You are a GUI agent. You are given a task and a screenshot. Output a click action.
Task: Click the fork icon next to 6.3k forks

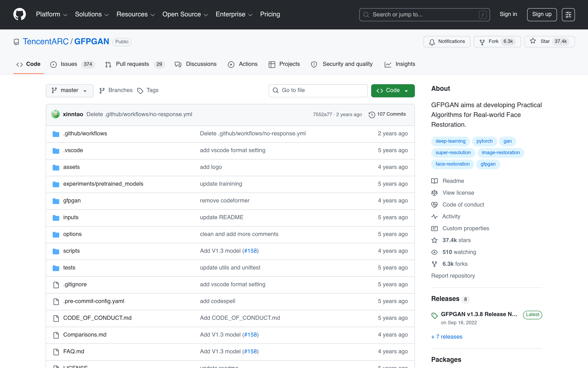click(434, 264)
